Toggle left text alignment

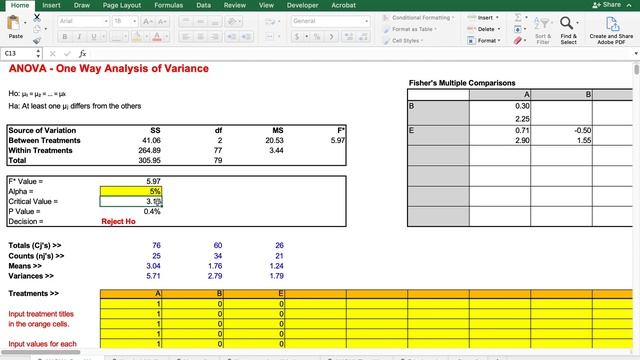coord(186,37)
